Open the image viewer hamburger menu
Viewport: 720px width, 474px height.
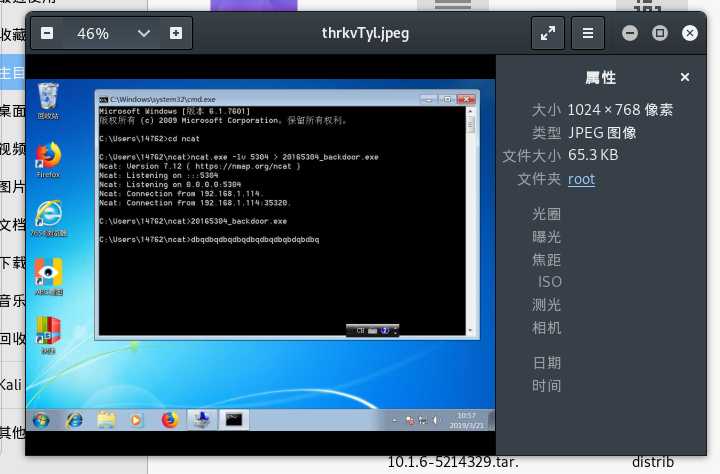588,33
